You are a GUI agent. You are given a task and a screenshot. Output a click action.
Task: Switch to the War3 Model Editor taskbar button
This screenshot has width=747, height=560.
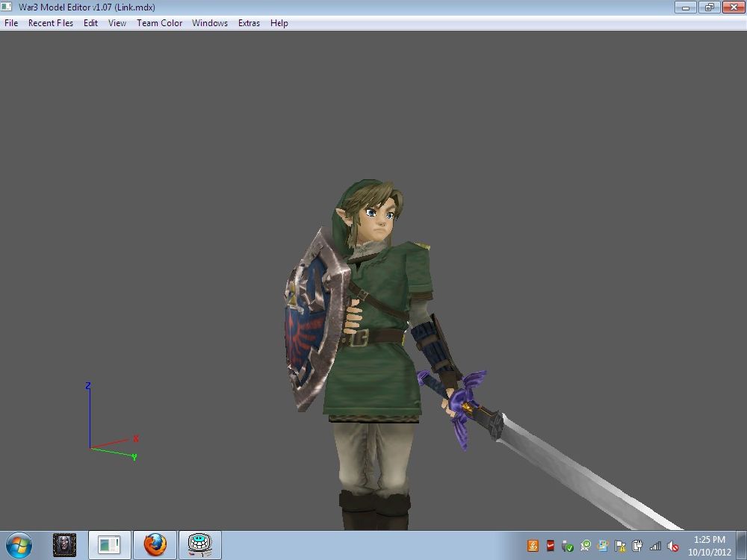coord(109,545)
